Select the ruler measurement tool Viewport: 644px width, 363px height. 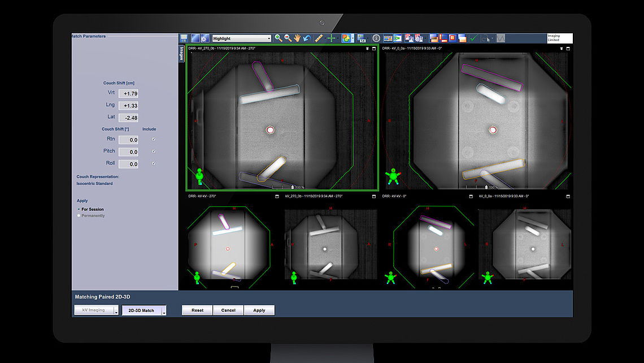tap(319, 37)
